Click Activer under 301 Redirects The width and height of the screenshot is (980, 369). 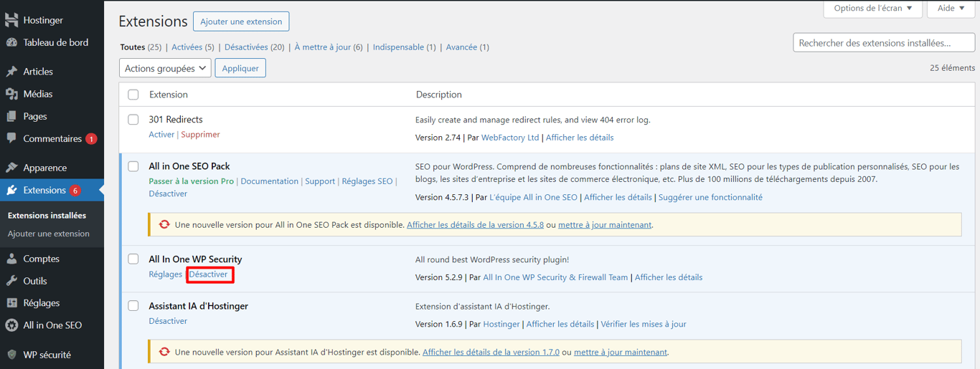[x=161, y=135]
